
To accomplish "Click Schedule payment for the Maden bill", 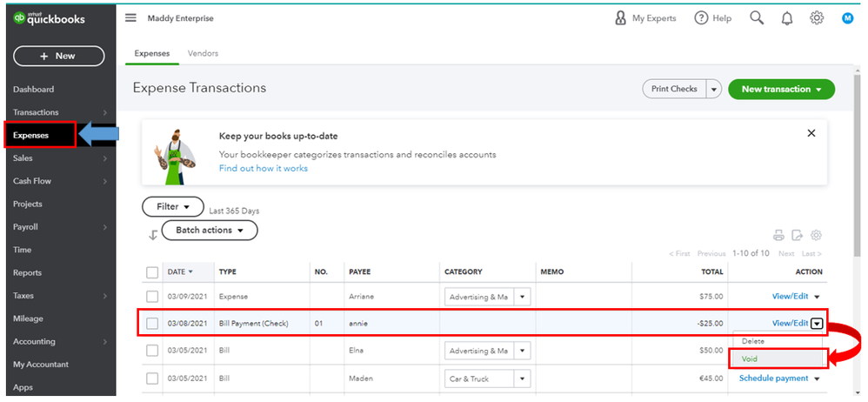I will pos(774,379).
